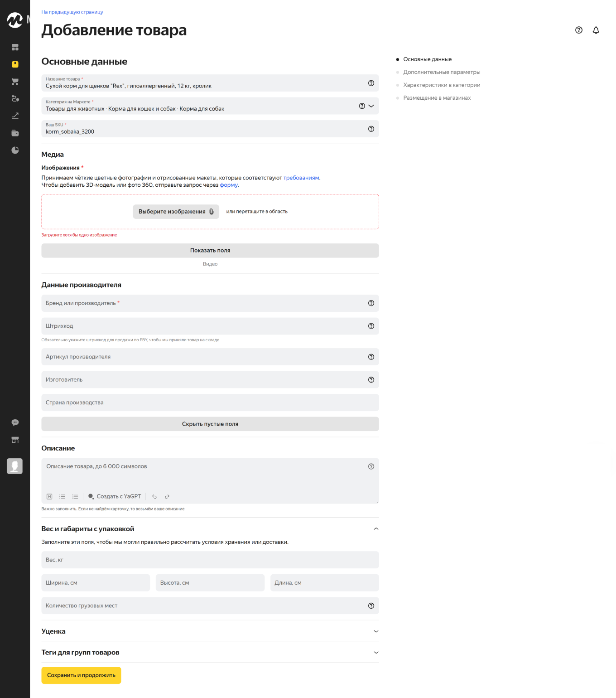Click the undo arrow in description toolbar

coord(154,497)
